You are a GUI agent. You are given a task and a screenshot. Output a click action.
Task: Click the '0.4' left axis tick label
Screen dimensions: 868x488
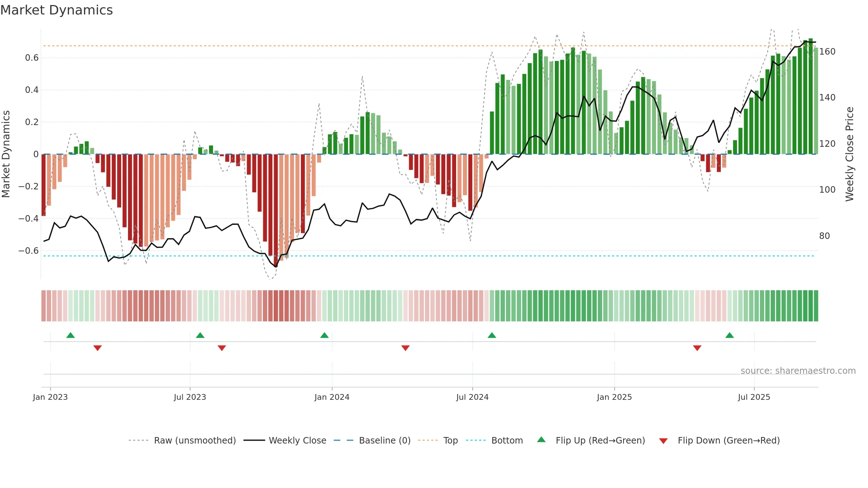coord(32,90)
